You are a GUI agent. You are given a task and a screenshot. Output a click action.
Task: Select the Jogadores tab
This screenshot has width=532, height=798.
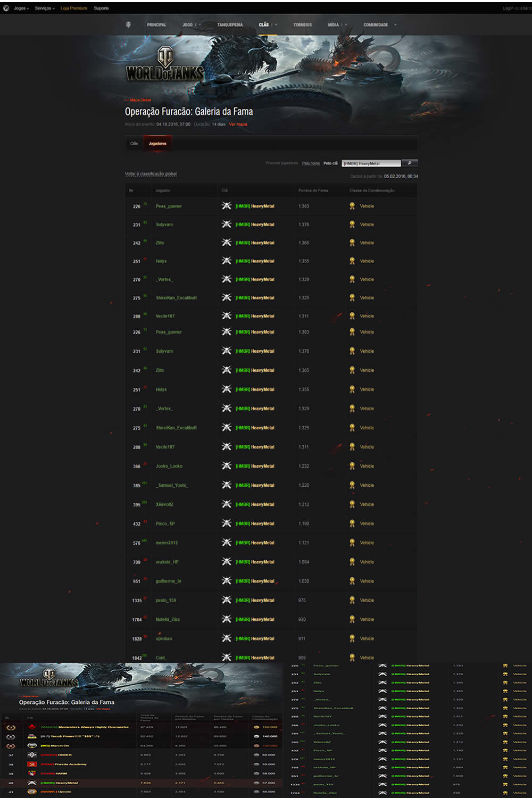(x=157, y=144)
